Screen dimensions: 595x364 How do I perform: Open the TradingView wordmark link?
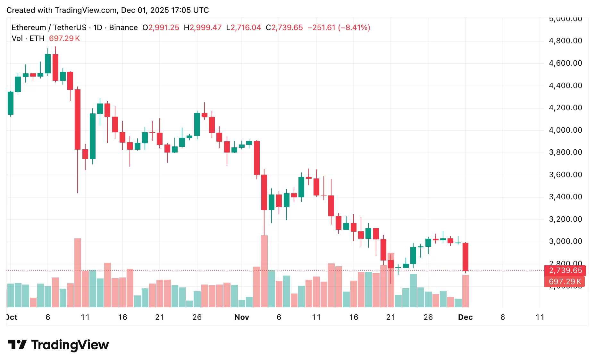click(x=70, y=345)
